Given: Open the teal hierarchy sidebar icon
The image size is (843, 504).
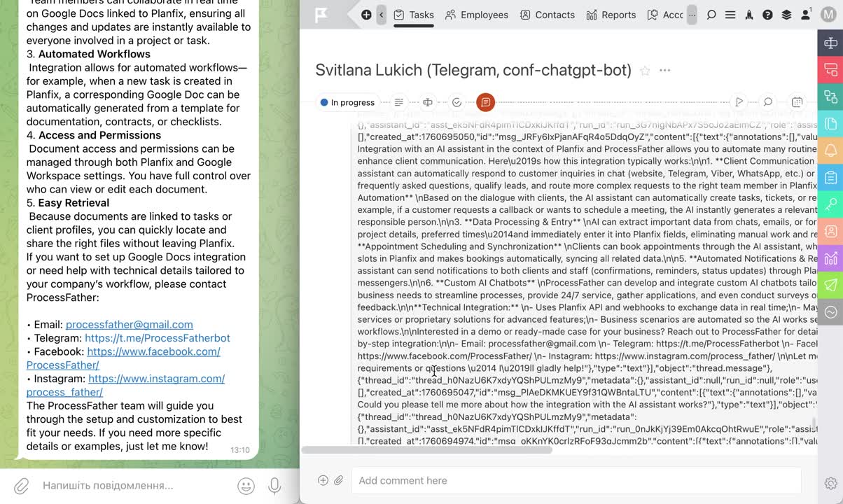Looking at the screenshot, I should tap(830, 97).
